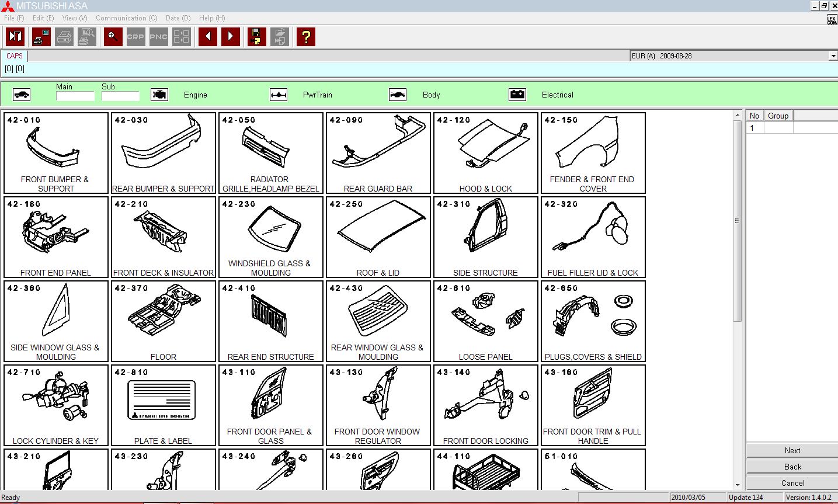Click the Next button

click(x=792, y=450)
